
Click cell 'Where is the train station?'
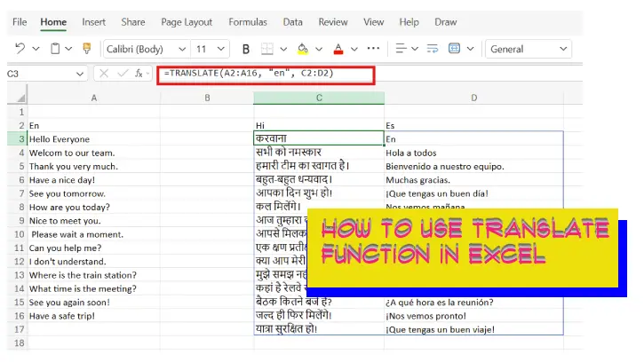93,275
